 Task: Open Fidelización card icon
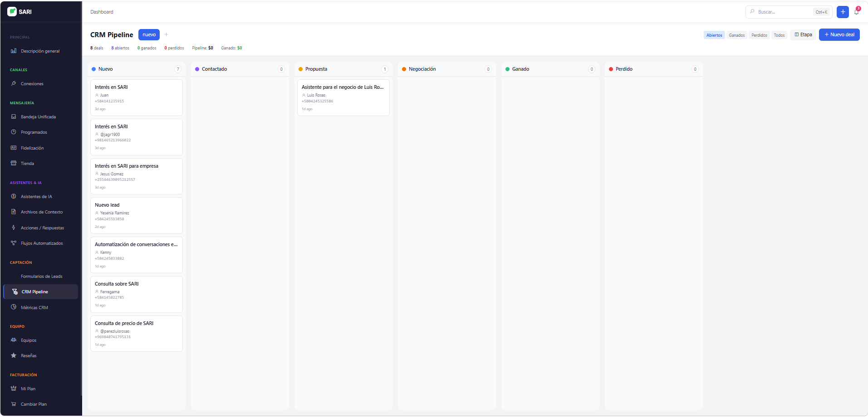coord(14,148)
